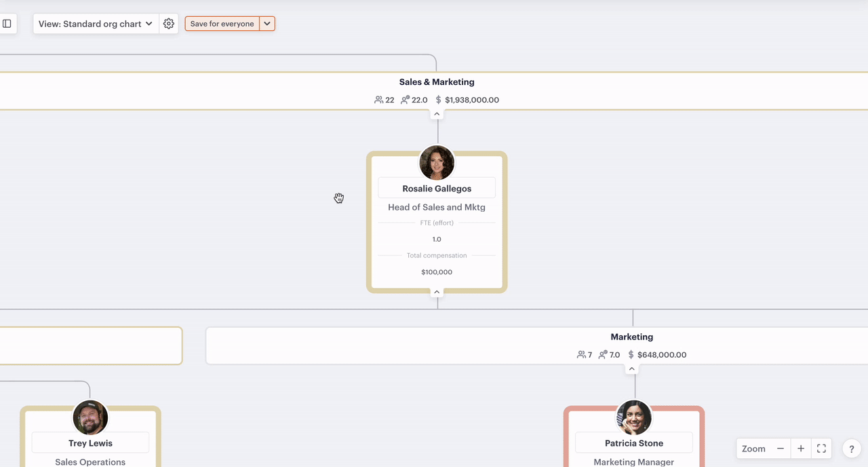Open Save for everyone arrow dropdown

267,24
